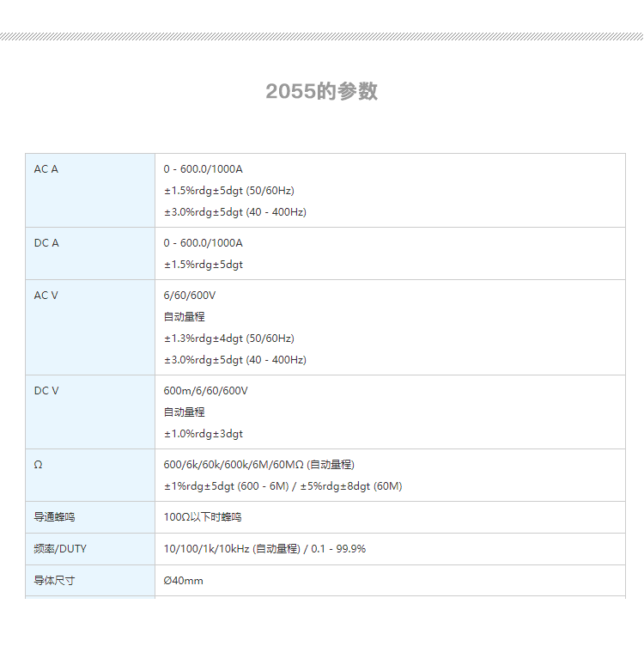The height and width of the screenshot is (665, 644).
Task: Select the "DC A" row label
Action: (x=46, y=243)
